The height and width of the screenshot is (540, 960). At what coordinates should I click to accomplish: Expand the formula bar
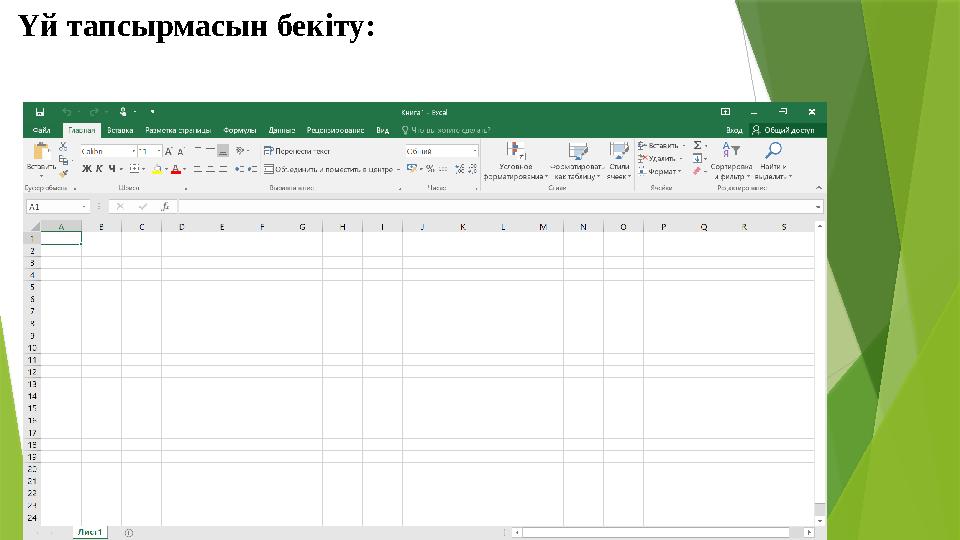(818, 207)
